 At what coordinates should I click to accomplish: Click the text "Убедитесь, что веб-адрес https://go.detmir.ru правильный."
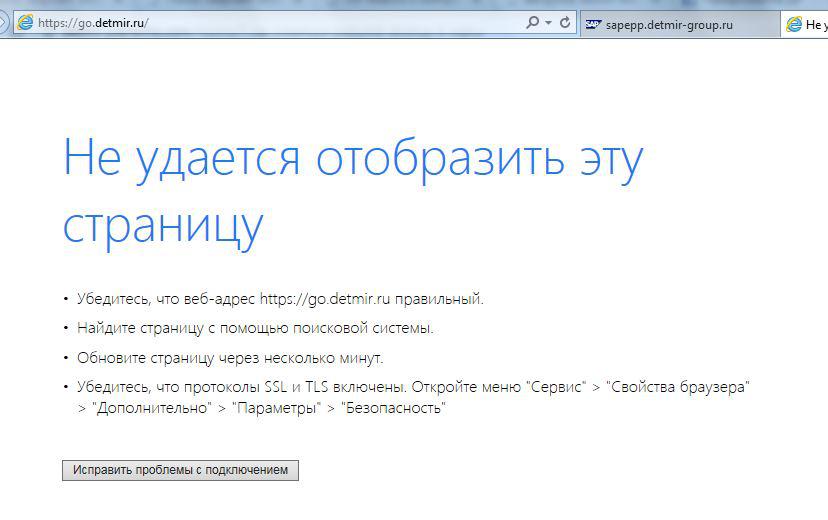point(280,299)
